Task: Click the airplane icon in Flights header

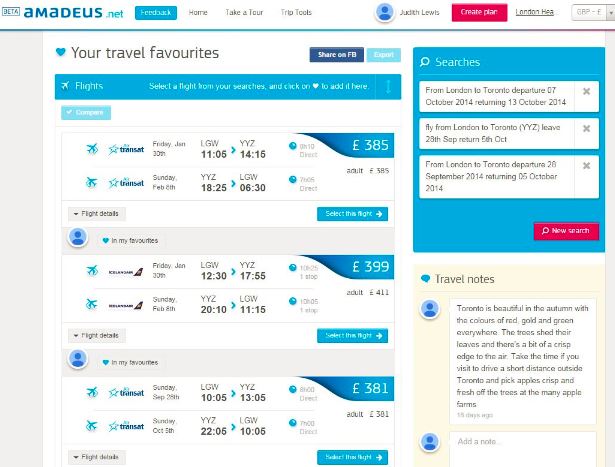Action: pos(66,86)
